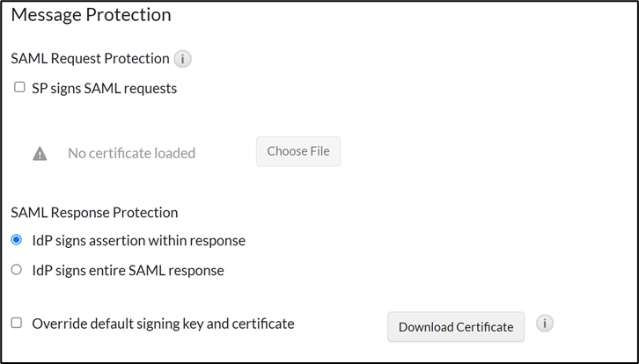This screenshot has width=639, height=364.
Task: Download the IdP signing certificate
Action: [x=456, y=327]
